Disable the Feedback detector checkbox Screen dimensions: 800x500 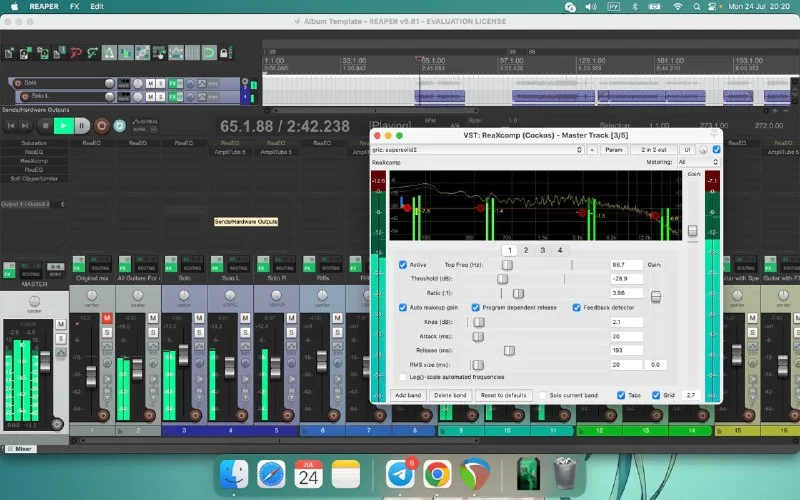click(x=577, y=307)
